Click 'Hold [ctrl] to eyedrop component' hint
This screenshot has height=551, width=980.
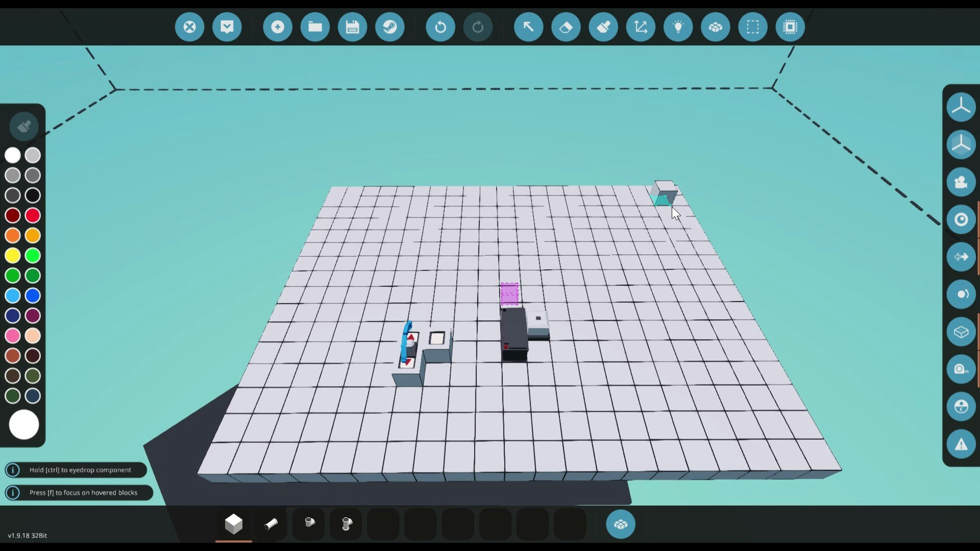coord(80,470)
